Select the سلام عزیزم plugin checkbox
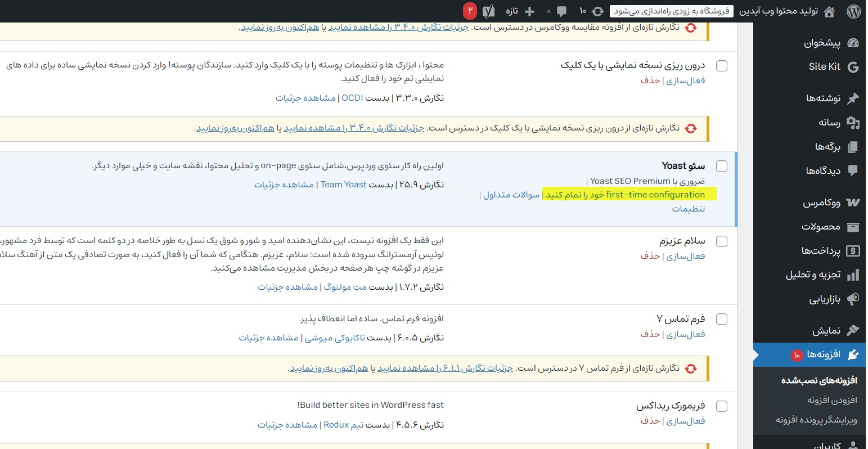The image size is (868, 449). (x=722, y=241)
